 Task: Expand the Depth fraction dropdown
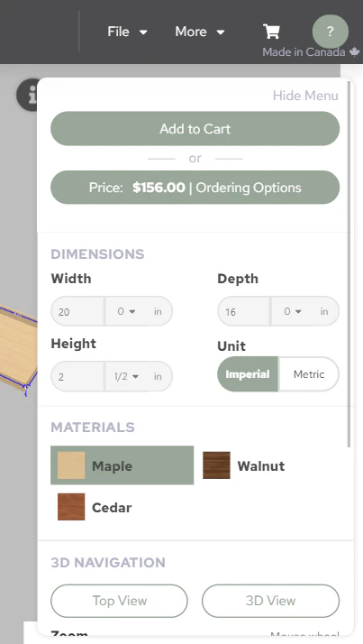[293, 311]
